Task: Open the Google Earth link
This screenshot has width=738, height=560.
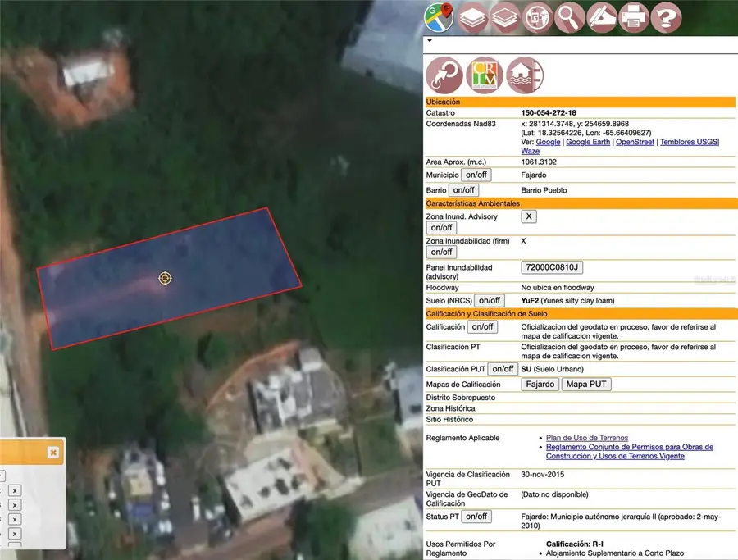Action: click(588, 142)
